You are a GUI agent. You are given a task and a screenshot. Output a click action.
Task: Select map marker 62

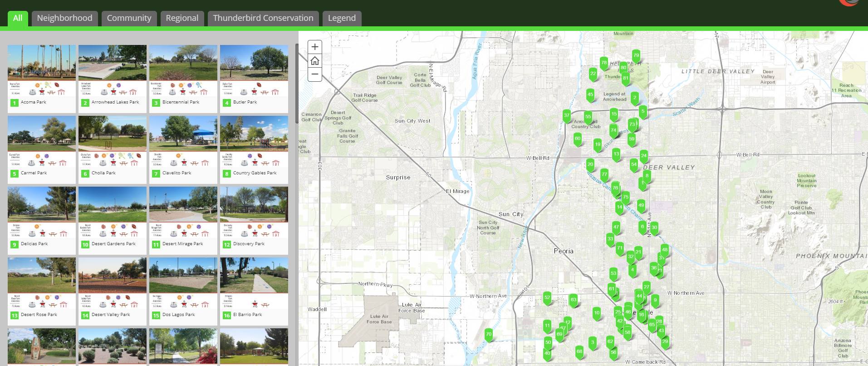coord(610,342)
